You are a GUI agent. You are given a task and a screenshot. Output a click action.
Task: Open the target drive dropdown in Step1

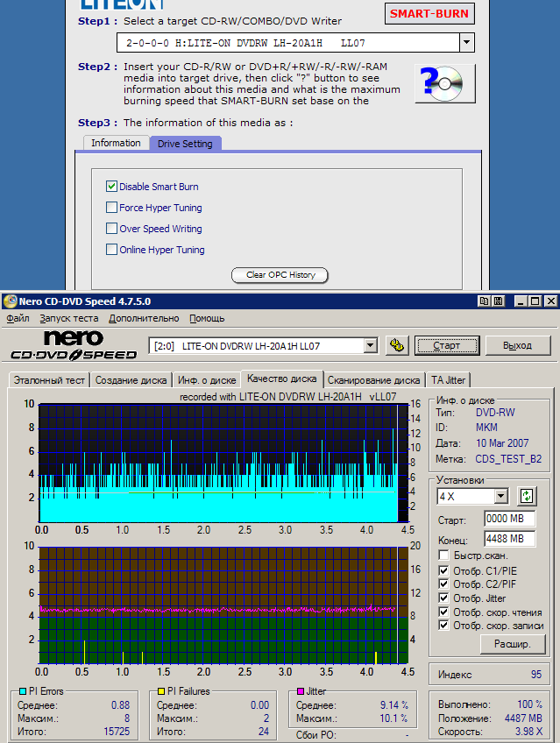(466, 42)
